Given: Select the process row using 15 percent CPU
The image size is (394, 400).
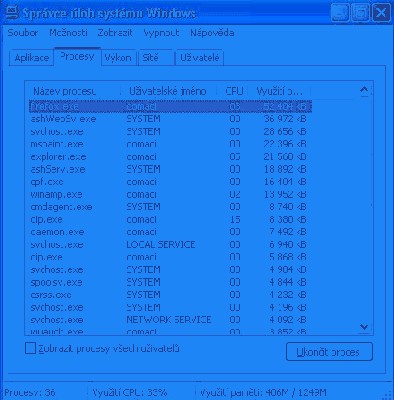Looking at the screenshot, I should tap(170, 220).
